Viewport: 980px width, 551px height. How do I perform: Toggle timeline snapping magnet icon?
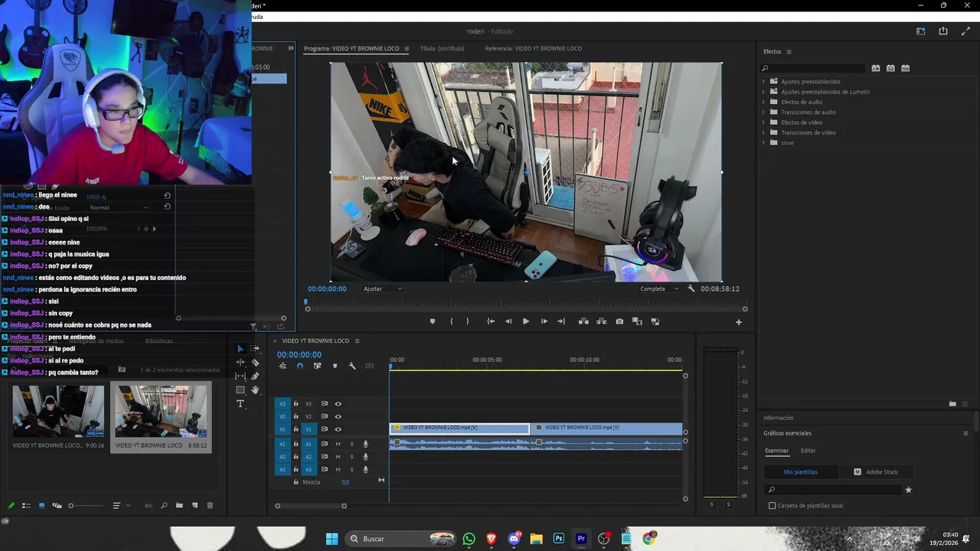click(299, 366)
